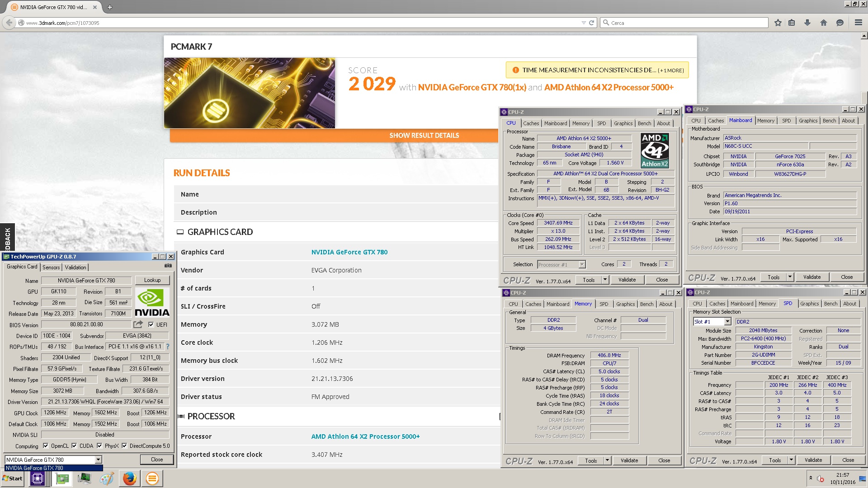
Task: Switch to the Validation tab in GPU-Z
Action: point(75,267)
